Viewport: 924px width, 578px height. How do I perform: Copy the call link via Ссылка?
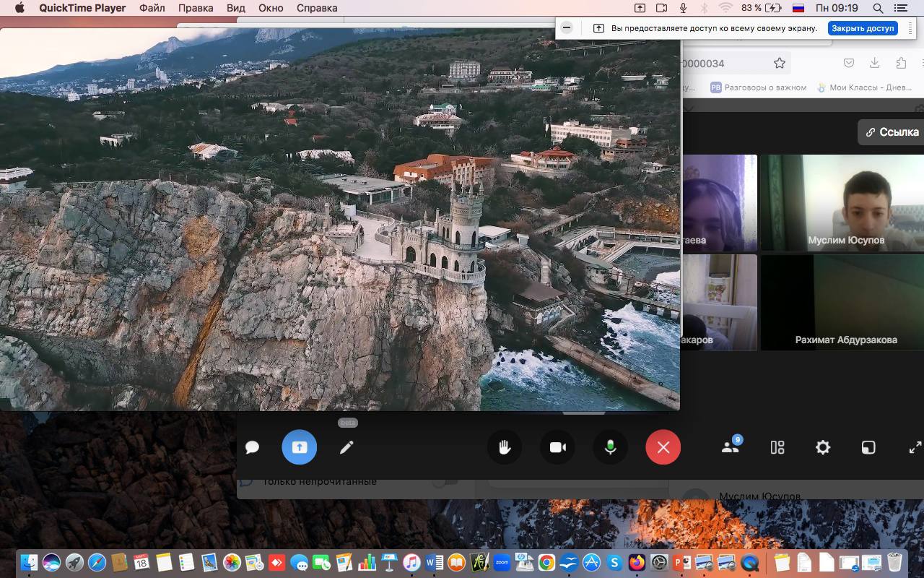coord(892,132)
